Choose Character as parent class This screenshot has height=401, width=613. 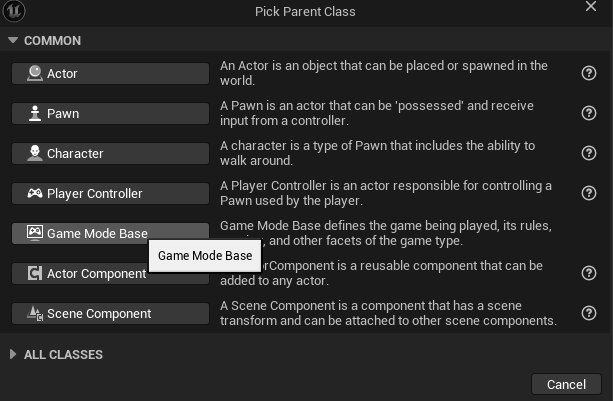pyautogui.click(x=110, y=153)
